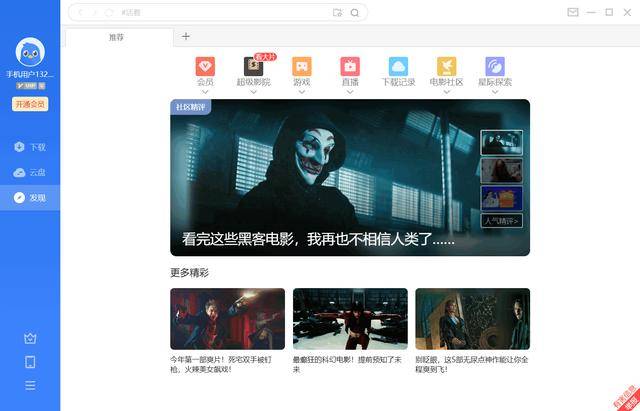Image resolution: width=640 pixels, height=411 pixels.
Task: Click the forward arrow in address bar
Action: (x=94, y=13)
